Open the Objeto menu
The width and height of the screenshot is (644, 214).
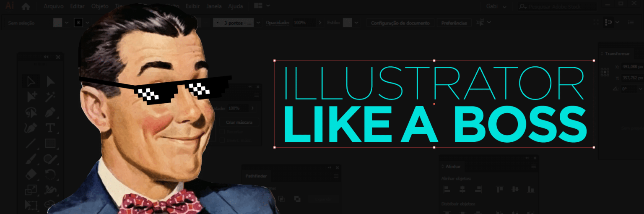pos(100,6)
